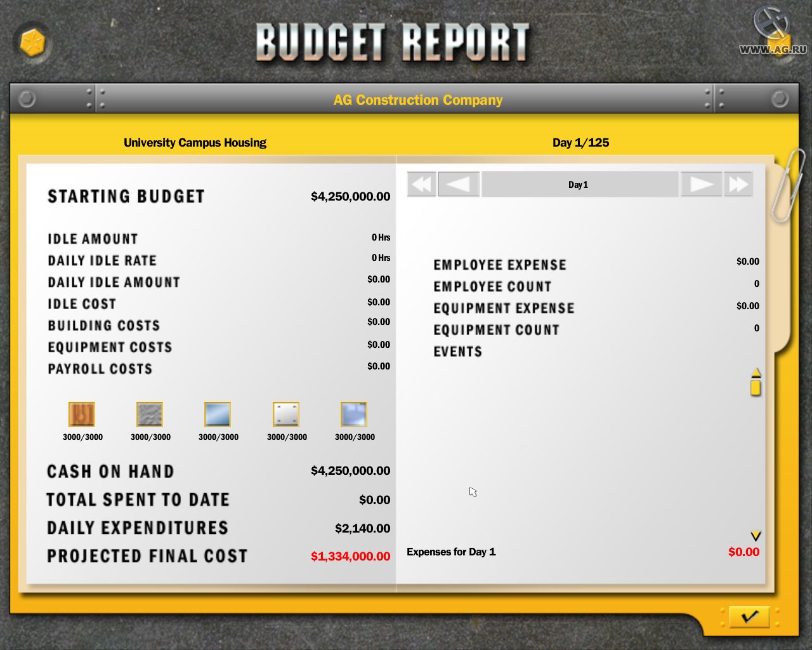Click the Daily Idle Amount label
Image resolution: width=812 pixels, height=650 pixels.
(114, 282)
